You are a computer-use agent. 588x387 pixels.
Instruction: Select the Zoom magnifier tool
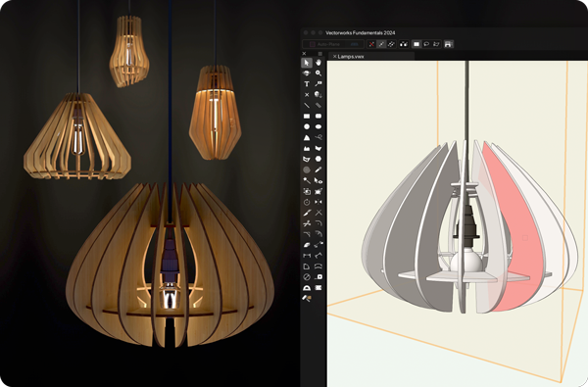coord(318,73)
